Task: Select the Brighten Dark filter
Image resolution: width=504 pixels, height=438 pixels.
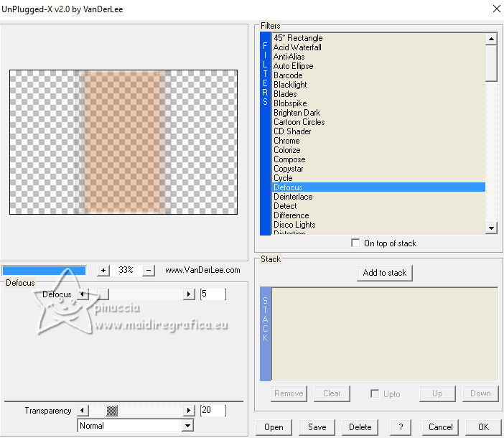Action: [378, 113]
